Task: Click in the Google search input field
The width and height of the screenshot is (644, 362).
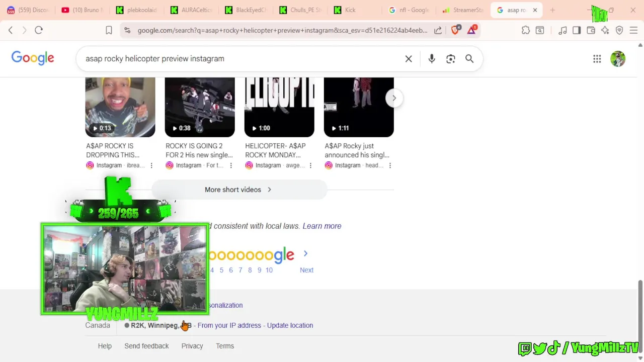Action: [242, 59]
